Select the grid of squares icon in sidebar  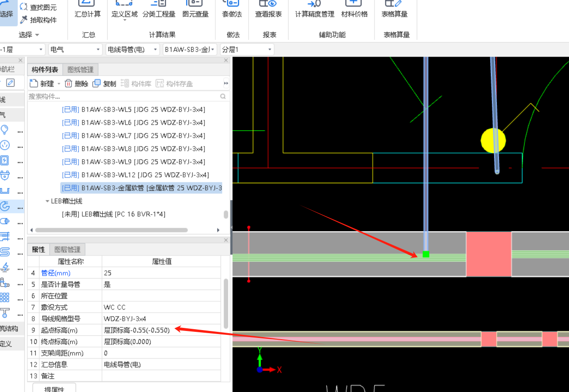tap(5, 297)
